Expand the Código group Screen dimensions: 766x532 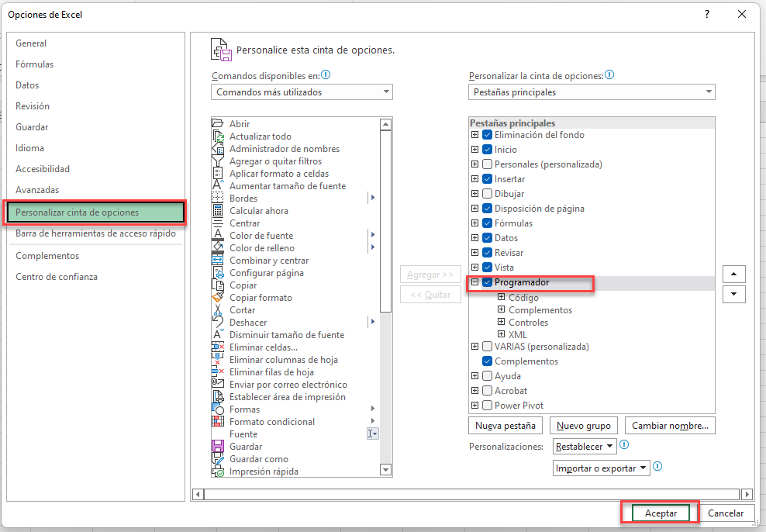[x=501, y=296]
